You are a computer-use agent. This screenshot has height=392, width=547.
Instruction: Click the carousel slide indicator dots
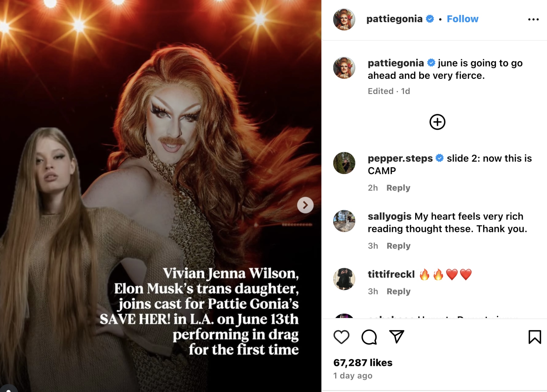[297, 224]
